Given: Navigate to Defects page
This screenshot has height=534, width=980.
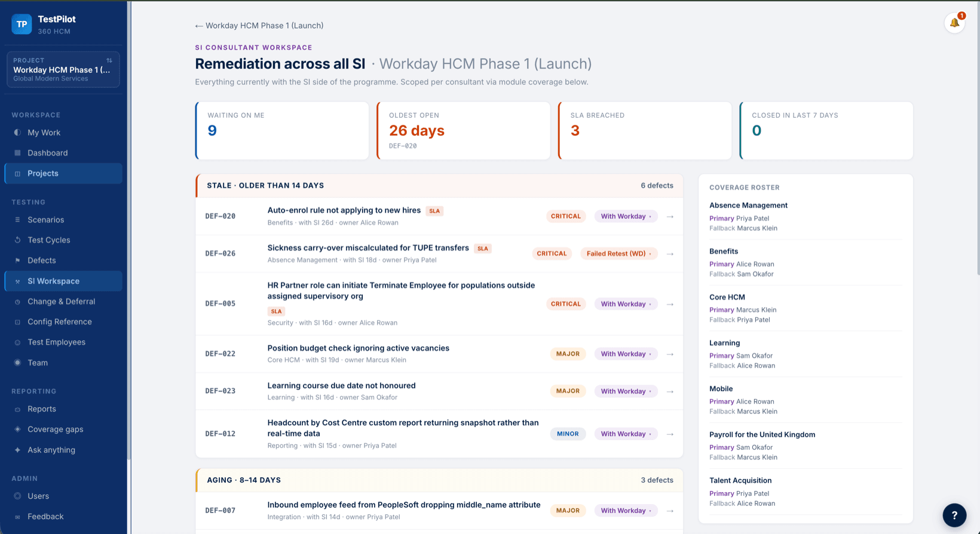Looking at the screenshot, I should (63, 261).
